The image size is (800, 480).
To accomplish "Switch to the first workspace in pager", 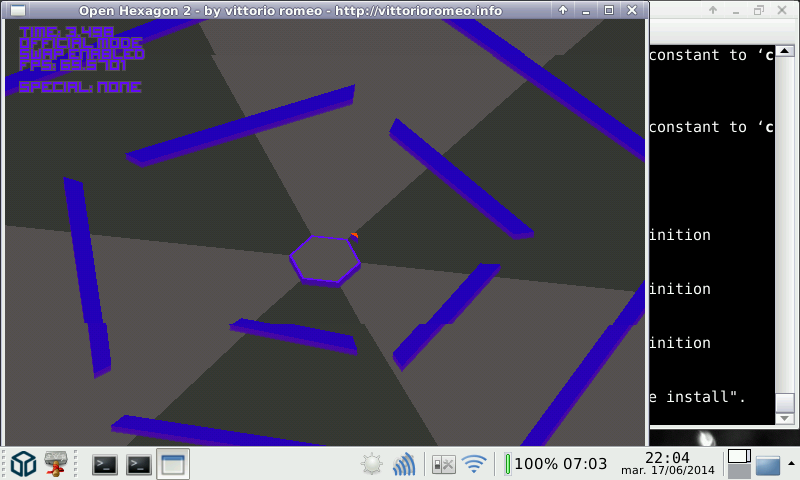I will coord(739,457).
